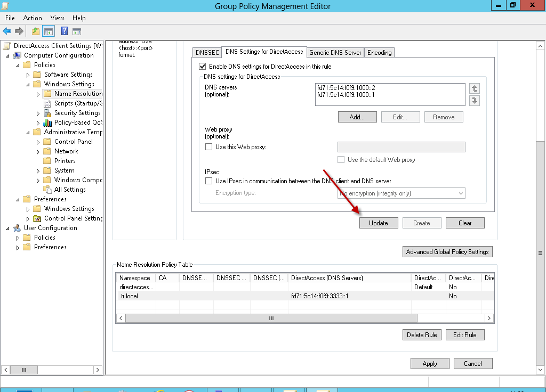
Task: Check Use IPsec in communication checkbox
Action: coord(209,181)
